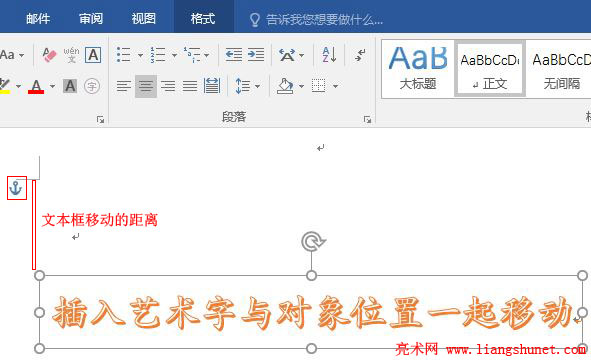Justify paragraph text
The height and width of the screenshot is (361, 591).
pyautogui.click(x=190, y=86)
